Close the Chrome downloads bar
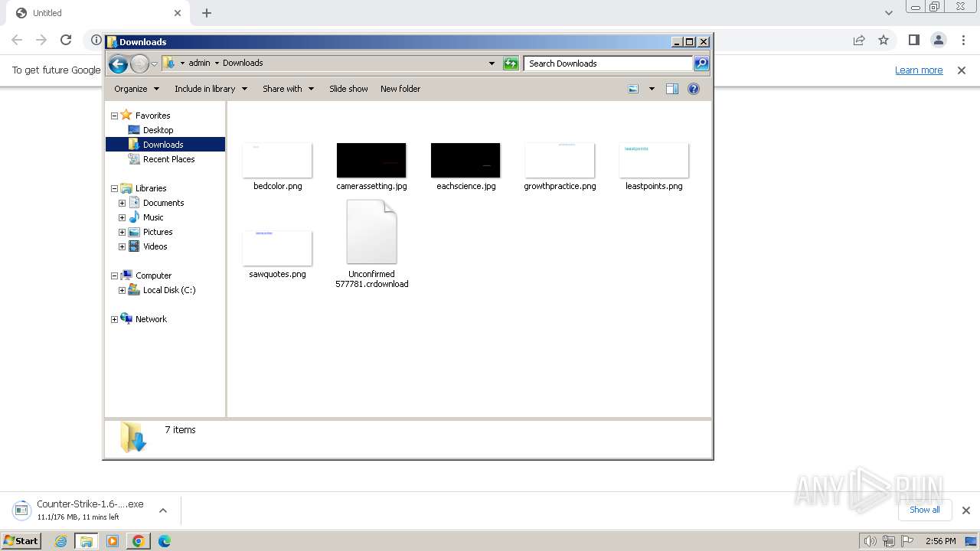This screenshot has width=980, height=551. [x=965, y=510]
